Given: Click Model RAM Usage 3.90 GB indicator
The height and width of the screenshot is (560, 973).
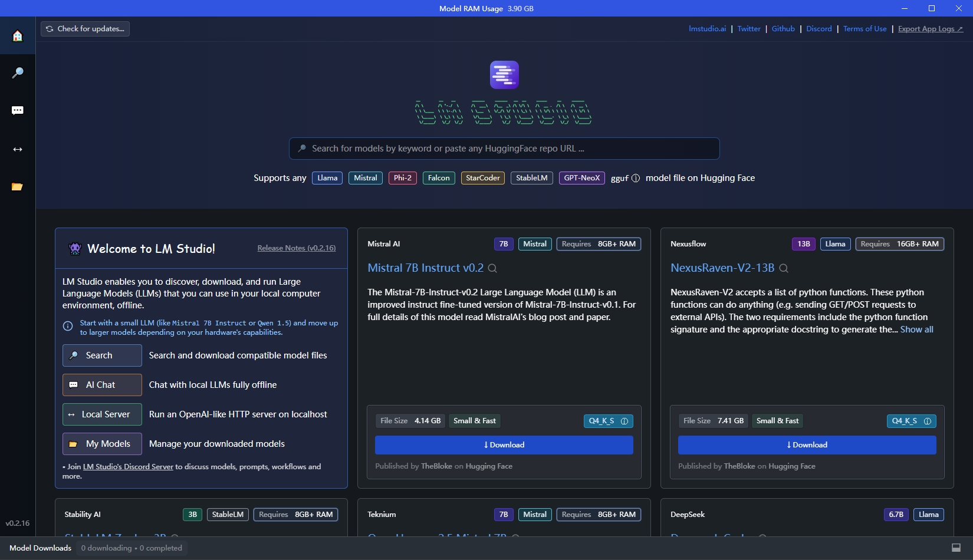Looking at the screenshot, I should pyautogui.click(x=486, y=9).
